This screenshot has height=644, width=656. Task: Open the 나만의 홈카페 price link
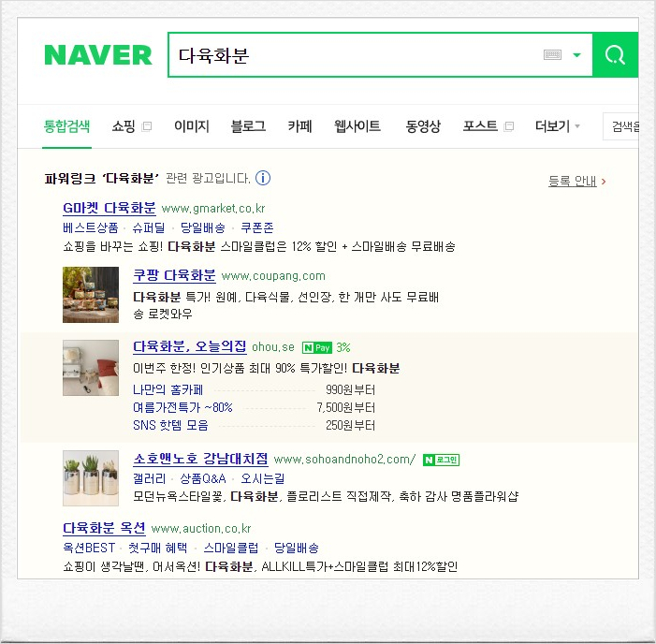pyautogui.click(x=168, y=390)
